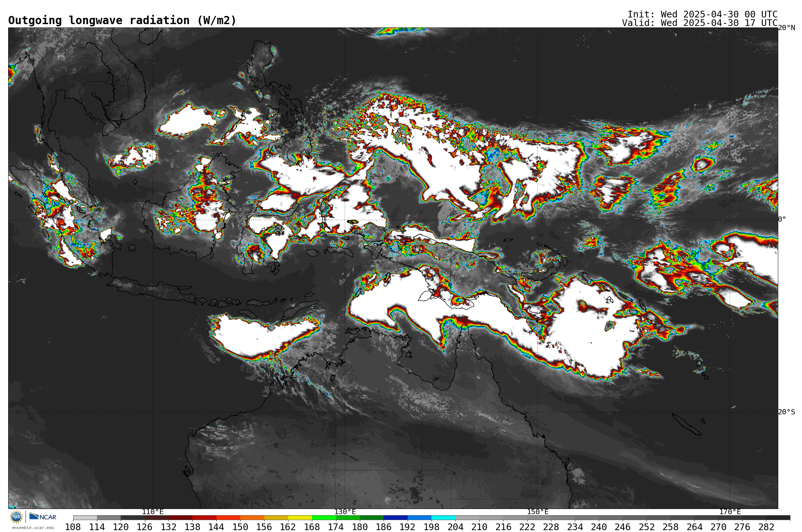Pick the yellow 162–168 colorbar swatch

(300, 518)
